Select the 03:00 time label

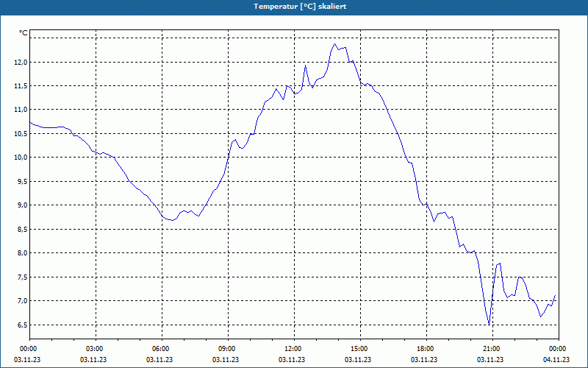click(95, 349)
